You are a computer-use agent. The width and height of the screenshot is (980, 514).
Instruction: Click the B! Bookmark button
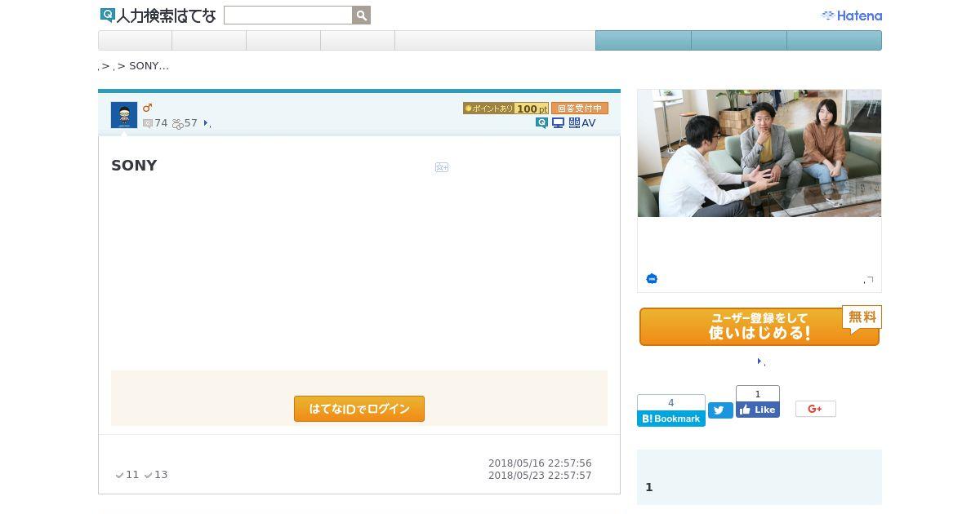671,419
